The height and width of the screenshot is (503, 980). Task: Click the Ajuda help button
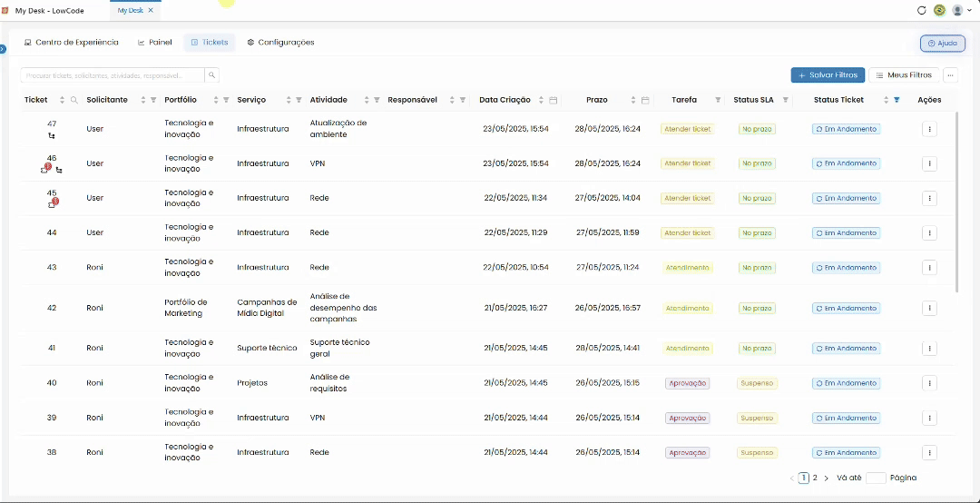click(x=943, y=44)
